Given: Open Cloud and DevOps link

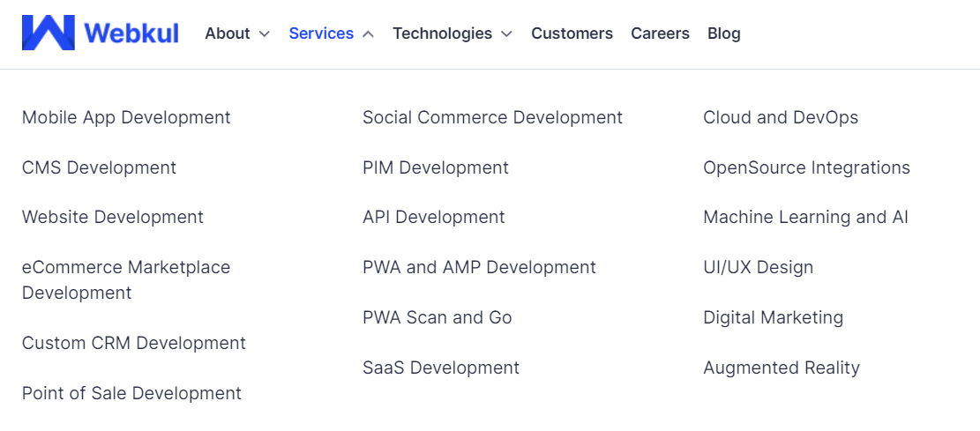Looking at the screenshot, I should click(781, 117).
